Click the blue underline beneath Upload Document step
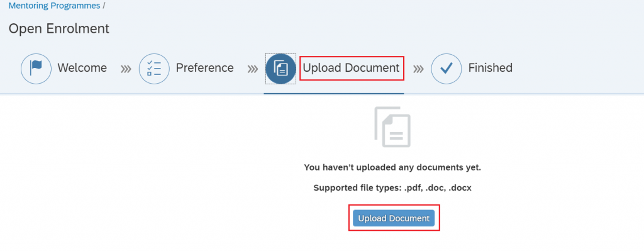Screen dimensions: 644x251 pyautogui.click(x=334, y=93)
